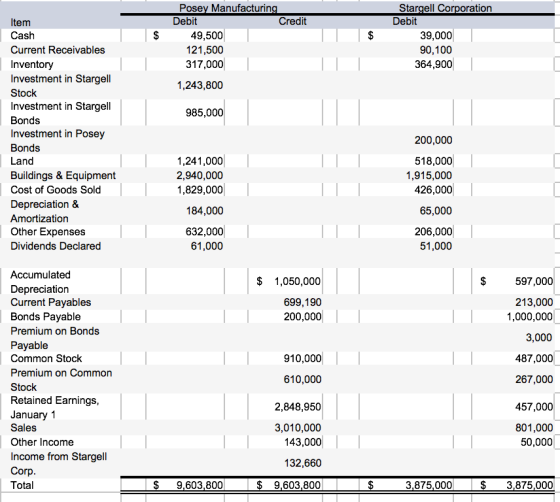Select Posey cash debit 49,500
The height and width of the screenshot is (502, 560).
coord(206,36)
